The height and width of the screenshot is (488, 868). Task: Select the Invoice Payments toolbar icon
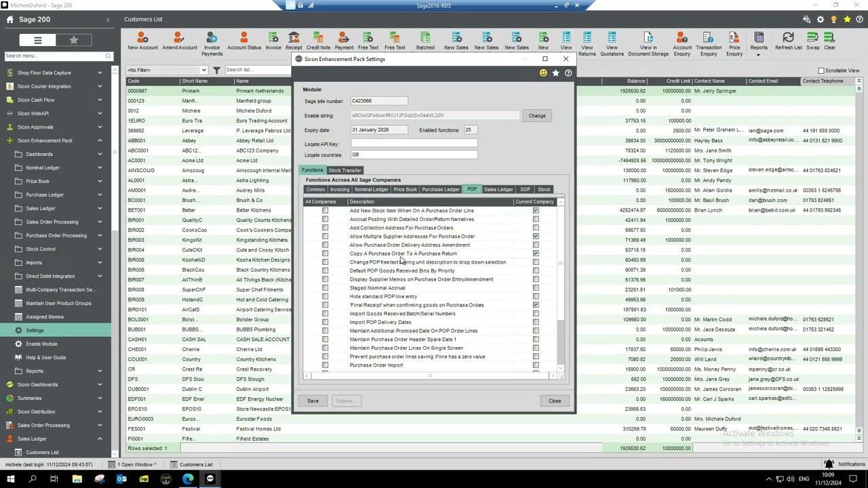pos(212,44)
